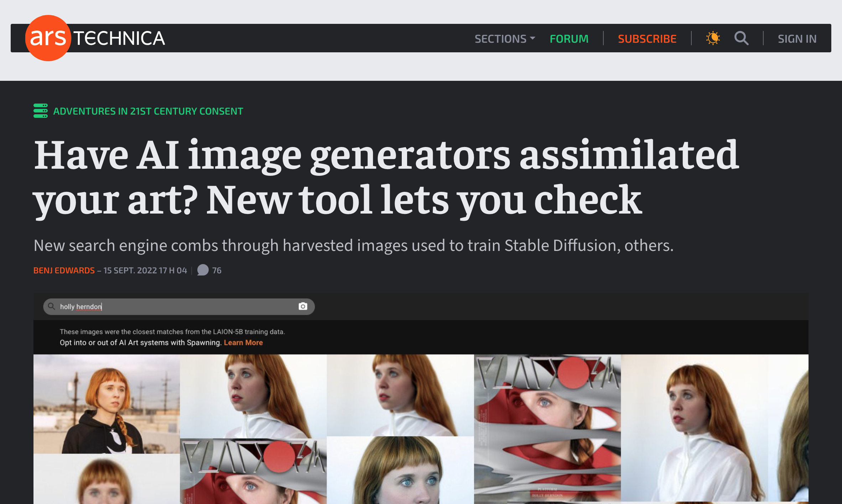Click the Learn More link about Spawning
Image resolution: width=842 pixels, height=504 pixels.
coord(243,342)
